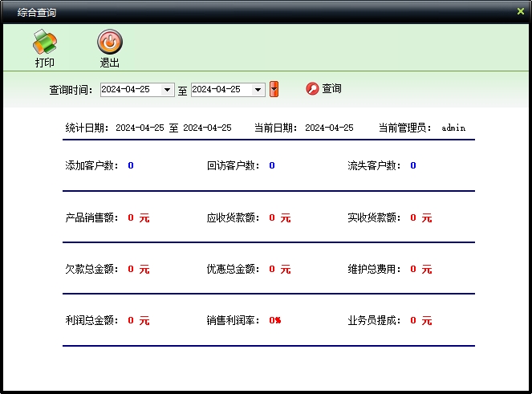Click the 退出 label in the toolbar
Viewport: 532px width, 394px height.
click(x=109, y=63)
